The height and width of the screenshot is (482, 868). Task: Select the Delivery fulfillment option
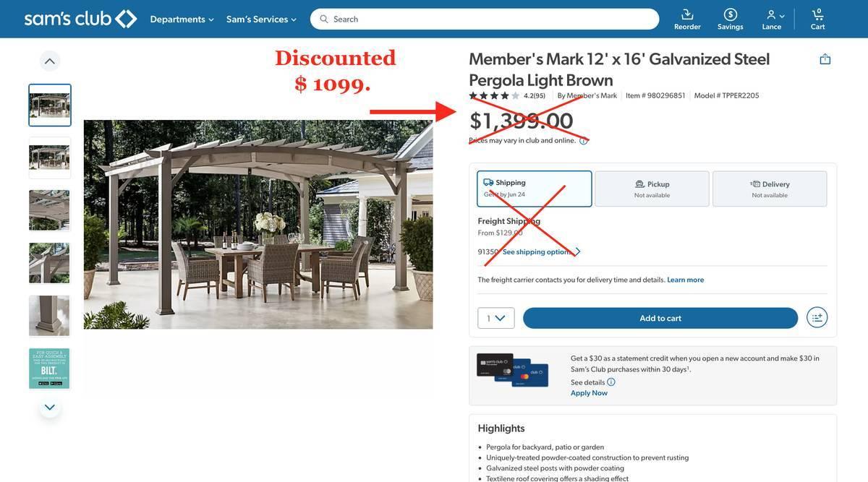[x=770, y=189]
